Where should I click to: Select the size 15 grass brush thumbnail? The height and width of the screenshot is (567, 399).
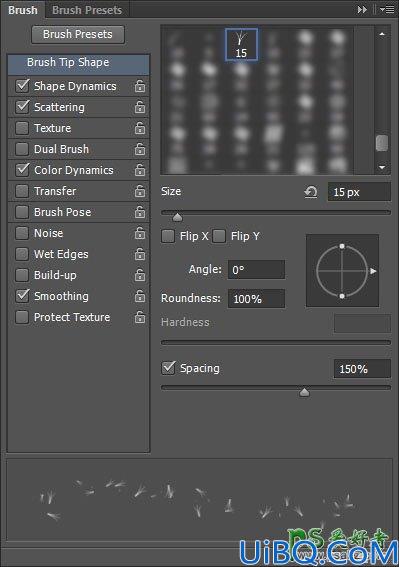click(x=241, y=44)
